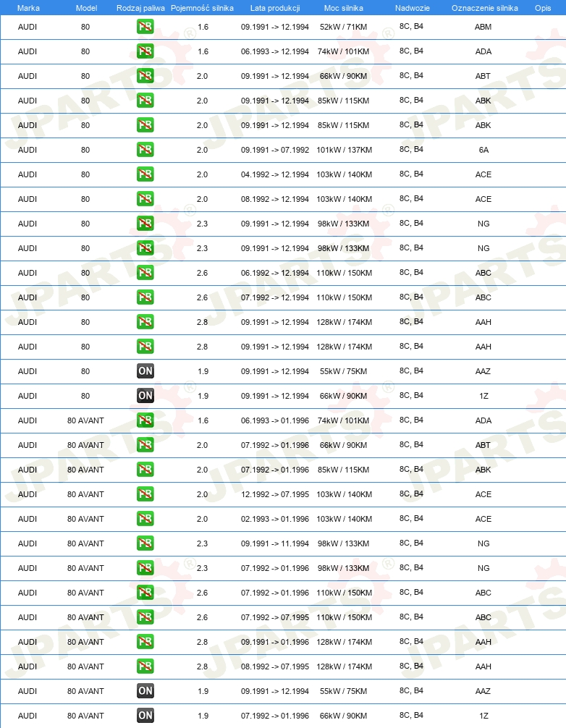Click petrol icon in 80 AVANT NG 09.1991 -> 11.1994 row
Viewport: 566px width, 728px height.
(x=145, y=543)
